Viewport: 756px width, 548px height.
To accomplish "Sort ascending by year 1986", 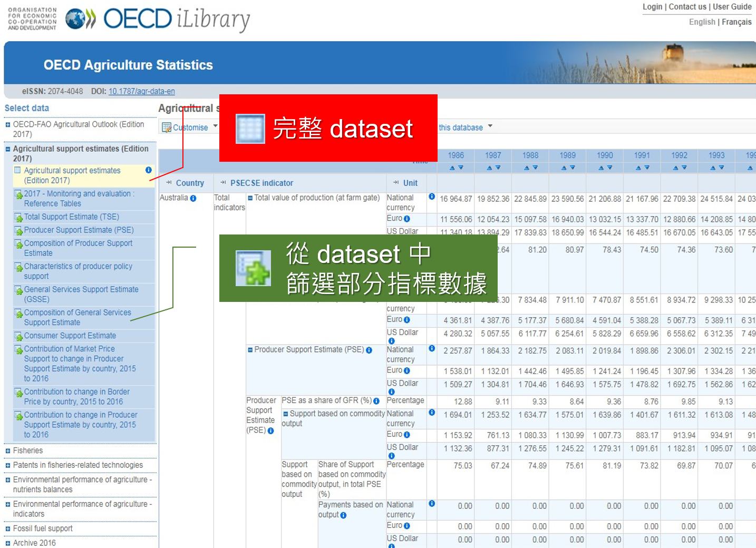I will point(452,168).
